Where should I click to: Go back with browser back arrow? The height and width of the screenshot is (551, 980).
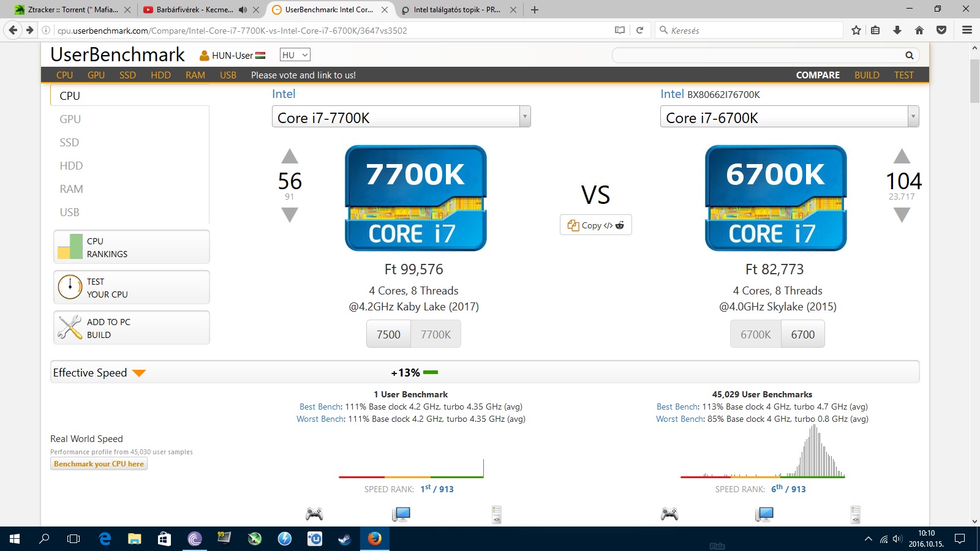click(13, 30)
